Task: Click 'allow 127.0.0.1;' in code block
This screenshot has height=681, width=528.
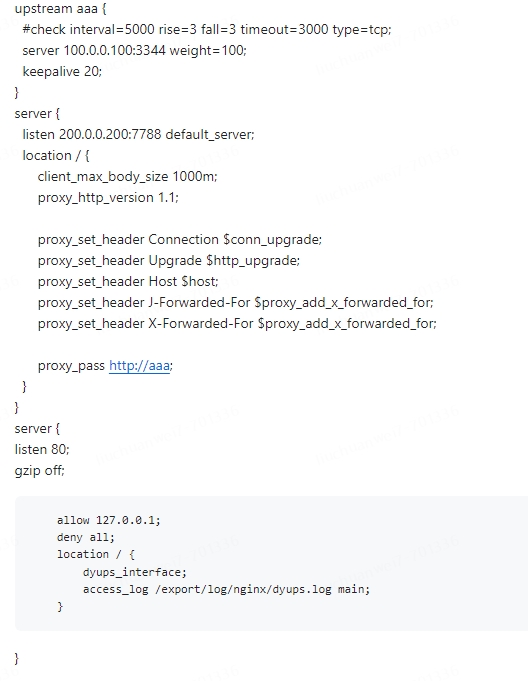Action: tap(109, 520)
